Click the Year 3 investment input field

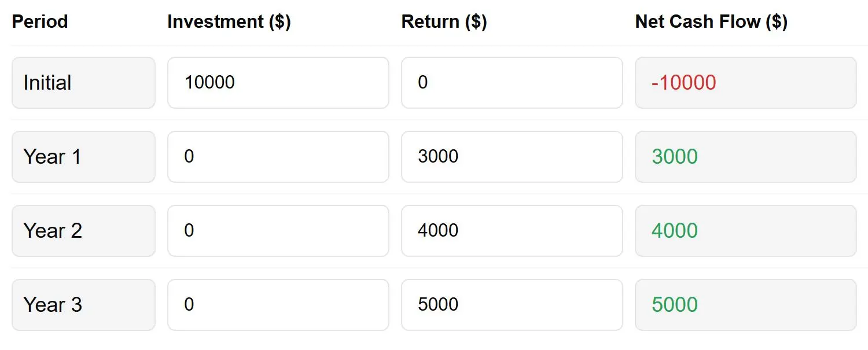click(x=278, y=304)
